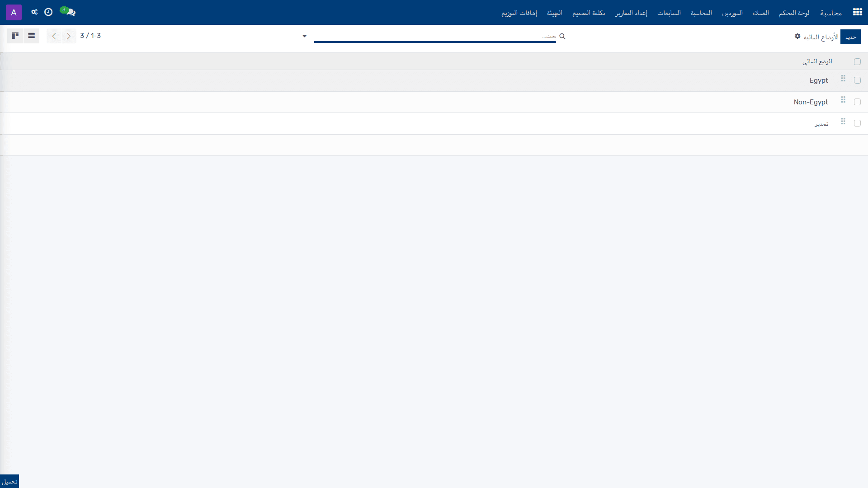Click the drag handle of Egypt row

point(843,79)
